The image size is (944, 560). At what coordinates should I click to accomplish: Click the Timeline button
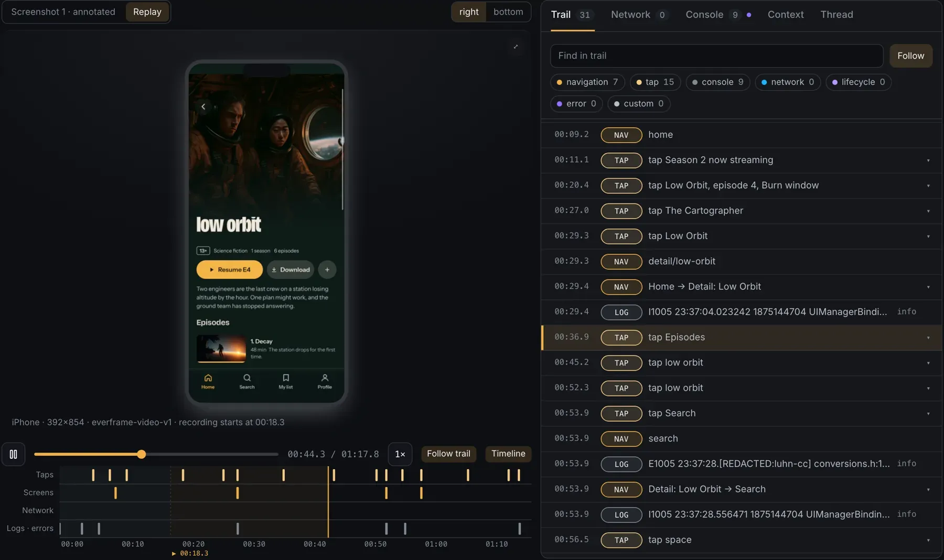pyautogui.click(x=508, y=454)
